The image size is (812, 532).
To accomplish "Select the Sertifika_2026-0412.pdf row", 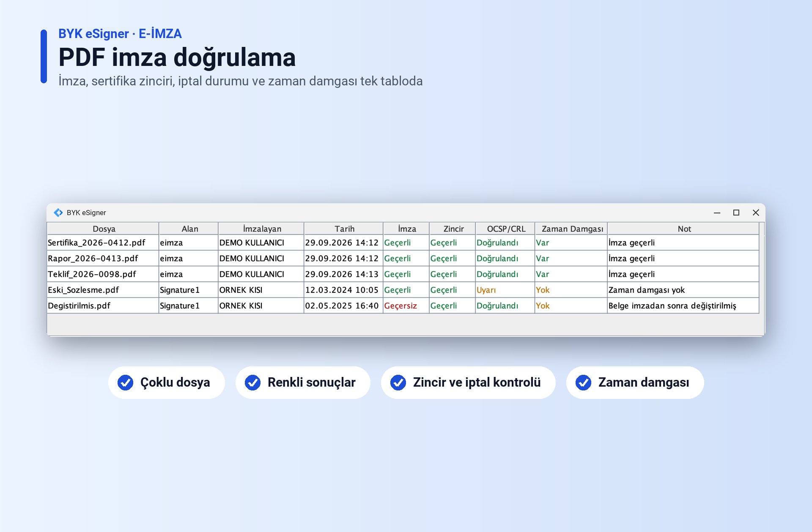I will 403,243.
